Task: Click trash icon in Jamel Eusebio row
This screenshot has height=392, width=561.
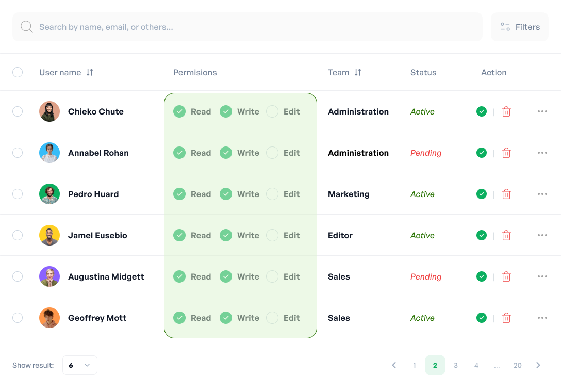Action: pyautogui.click(x=506, y=235)
